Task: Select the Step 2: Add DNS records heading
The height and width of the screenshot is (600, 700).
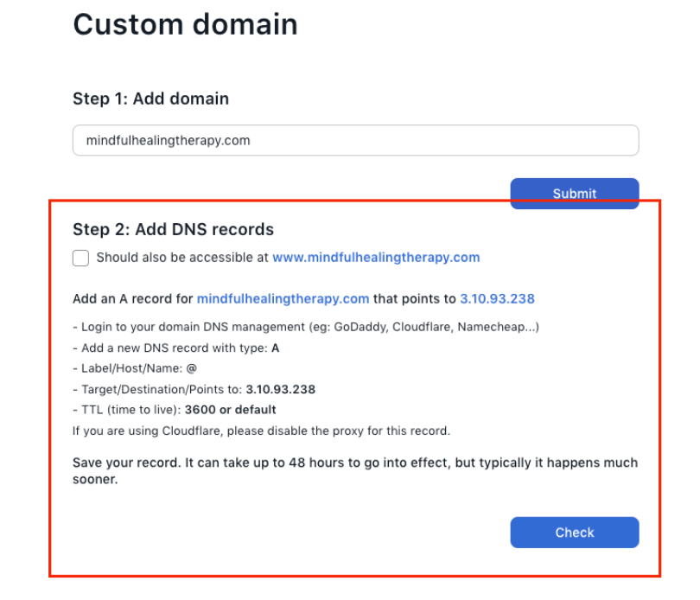Action: click(x=173, y=230)
